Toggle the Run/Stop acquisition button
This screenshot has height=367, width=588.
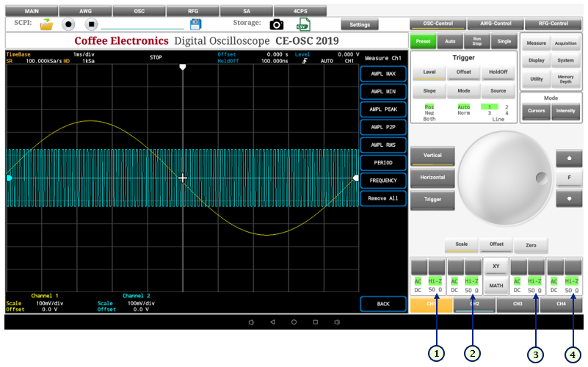(476, 41)
